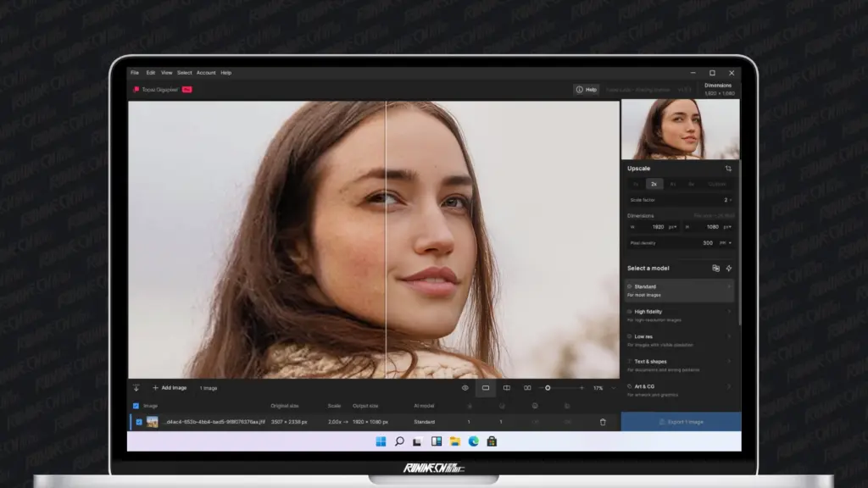
Task: Switch to single image view icon
Action: click(x=485, y=388)
